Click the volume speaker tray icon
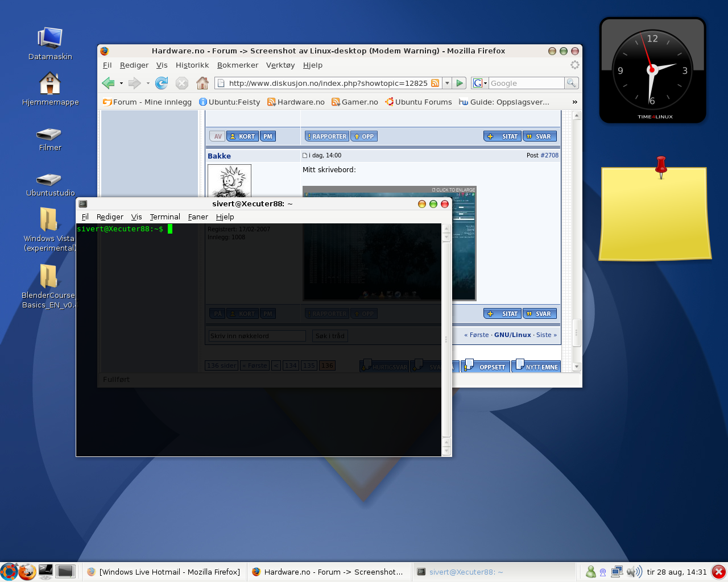Image resolution: width=728 pixels, height=582 pixels. coord(634,572)
